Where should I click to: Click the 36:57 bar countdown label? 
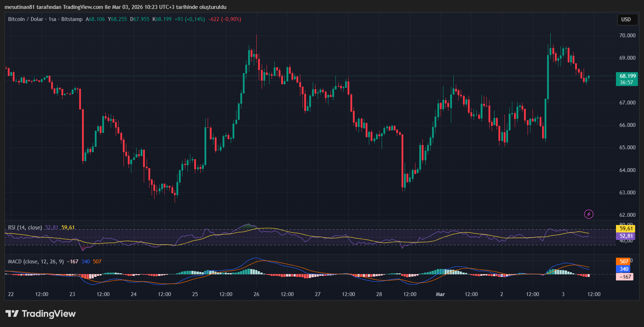[x=627, y=82]
